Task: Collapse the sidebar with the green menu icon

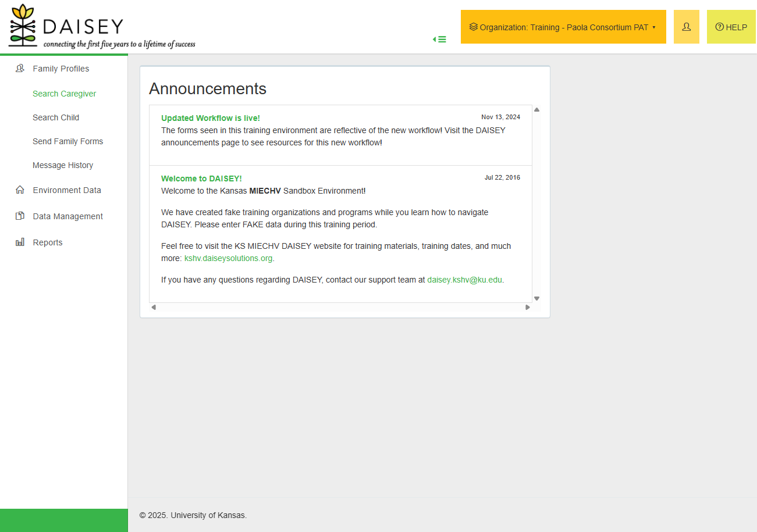Action: tap(440, 40)
